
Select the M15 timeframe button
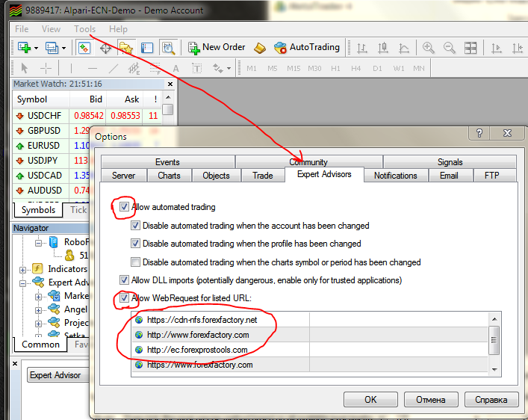(x=293, y=69)
